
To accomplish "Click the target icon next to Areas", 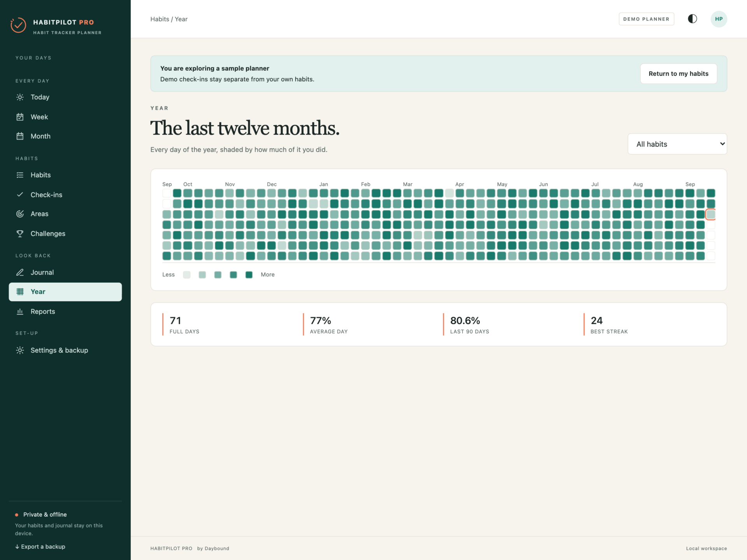I will pyautogui.click(x=20, y=214).
